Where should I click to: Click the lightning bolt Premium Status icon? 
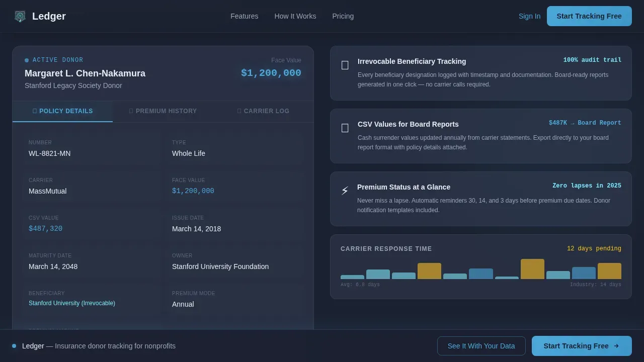point(345,191)
